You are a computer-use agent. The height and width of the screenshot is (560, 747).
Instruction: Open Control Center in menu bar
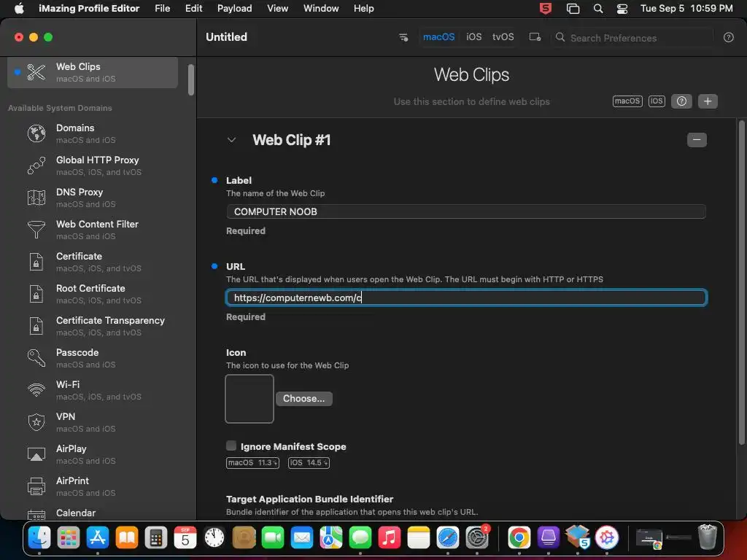[x=622, y=9]
